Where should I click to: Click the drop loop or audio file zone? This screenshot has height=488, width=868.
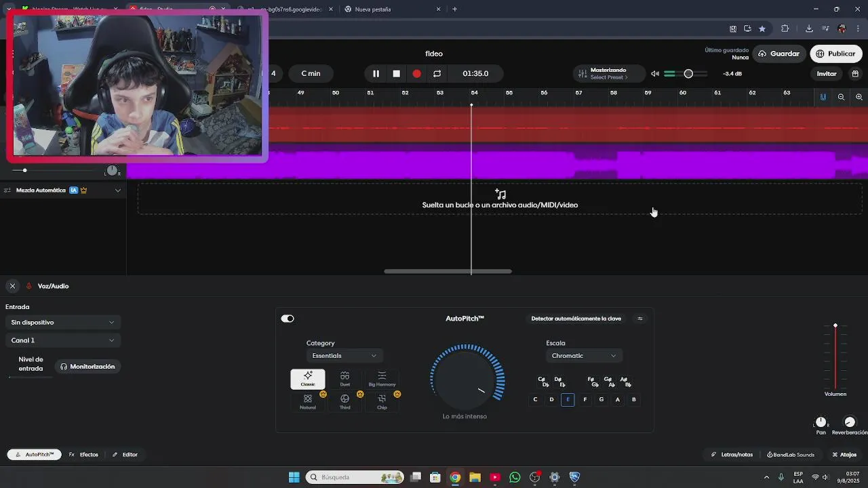(500, 199)
